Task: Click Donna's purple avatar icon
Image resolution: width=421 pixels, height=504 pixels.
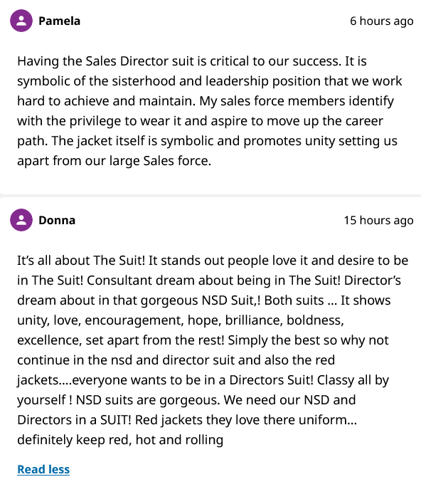Action: pos(21,220)
